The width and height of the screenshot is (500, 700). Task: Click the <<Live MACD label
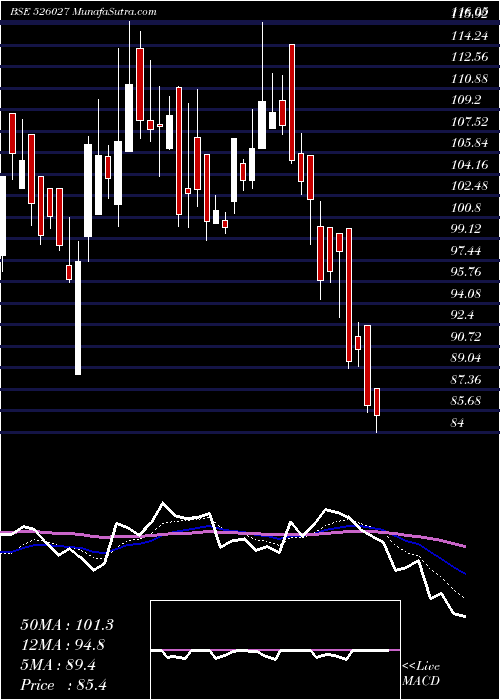(421, 673)
